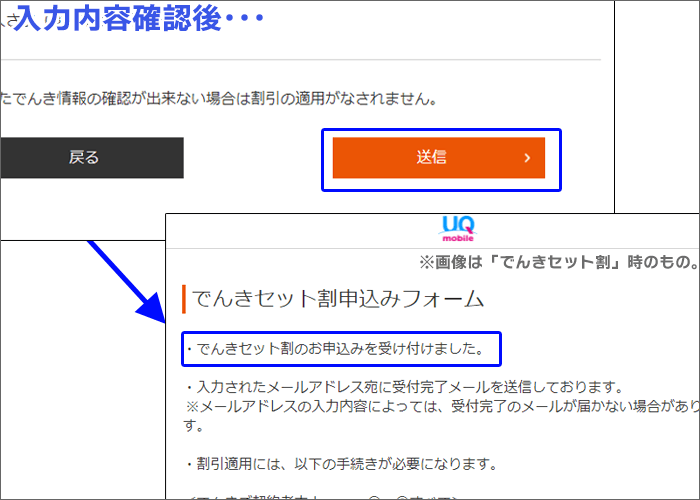Click the dark 戻る back button
Viewport: 700px width, 500px height.
coord(92,158)
